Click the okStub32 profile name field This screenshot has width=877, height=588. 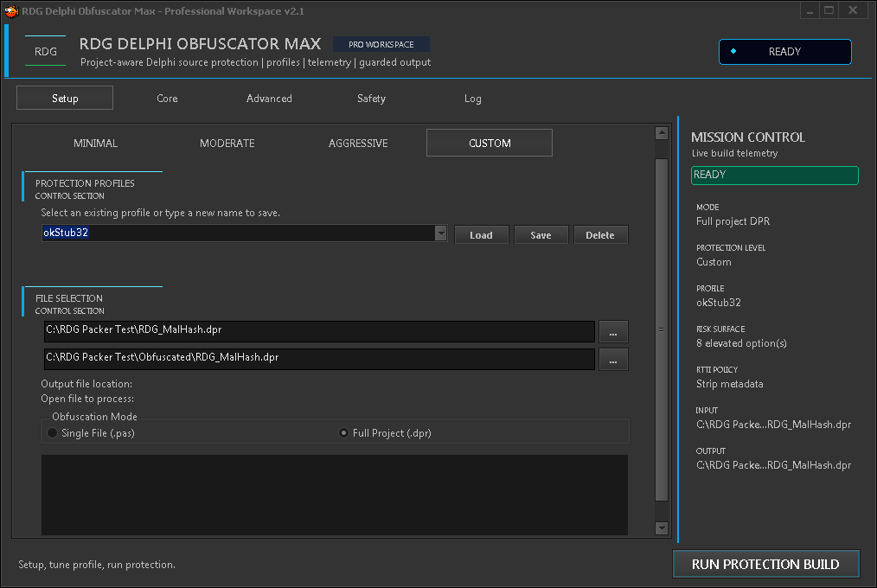(238, 233)
